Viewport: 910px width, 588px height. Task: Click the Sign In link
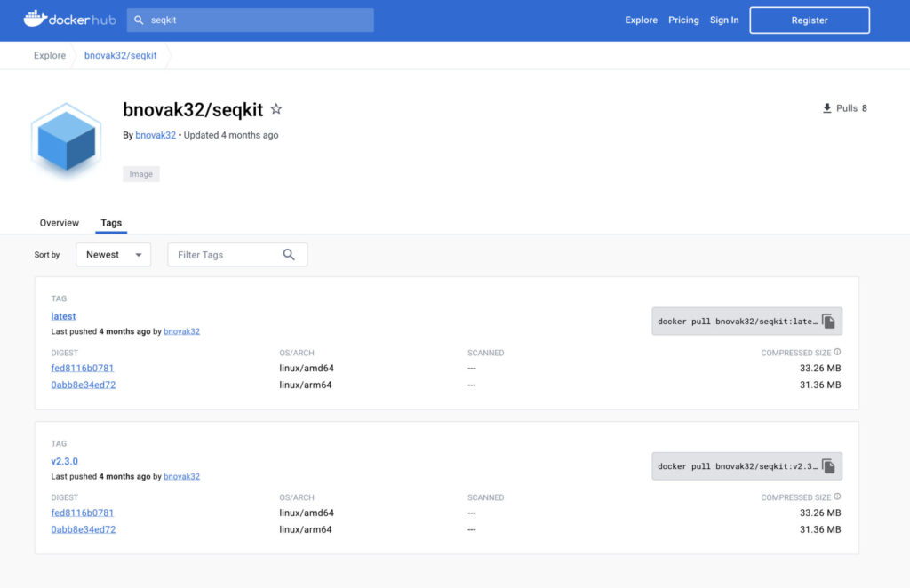pyautogui.click(x=723, y=20)
